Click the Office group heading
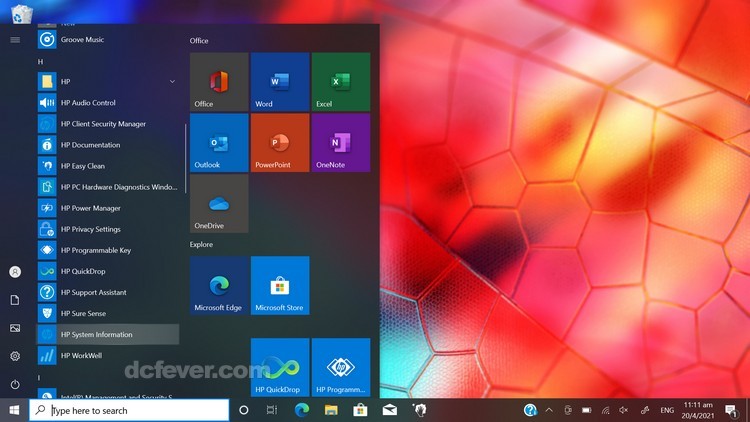Viewport: 750px width, 422px height. coord(199,41)
